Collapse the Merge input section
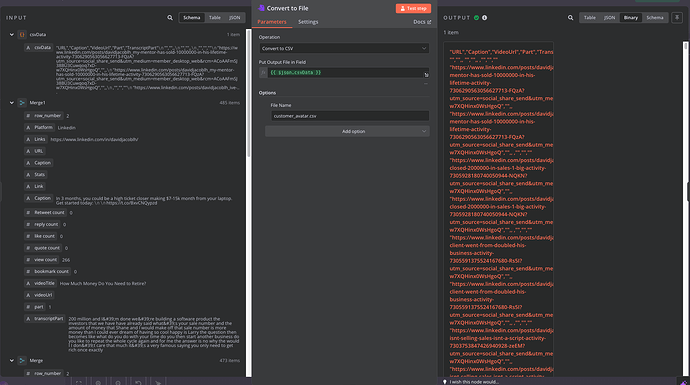The height and width of the screenshot is (385, 690). 12,360
